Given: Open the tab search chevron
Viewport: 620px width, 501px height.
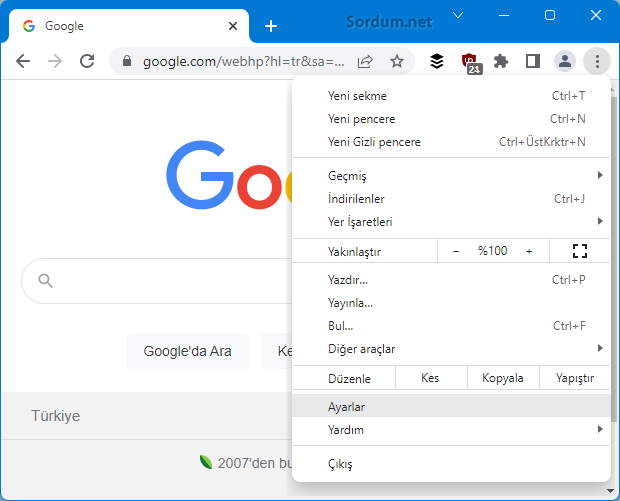Looking at the screenshot, I should point(458,15).
